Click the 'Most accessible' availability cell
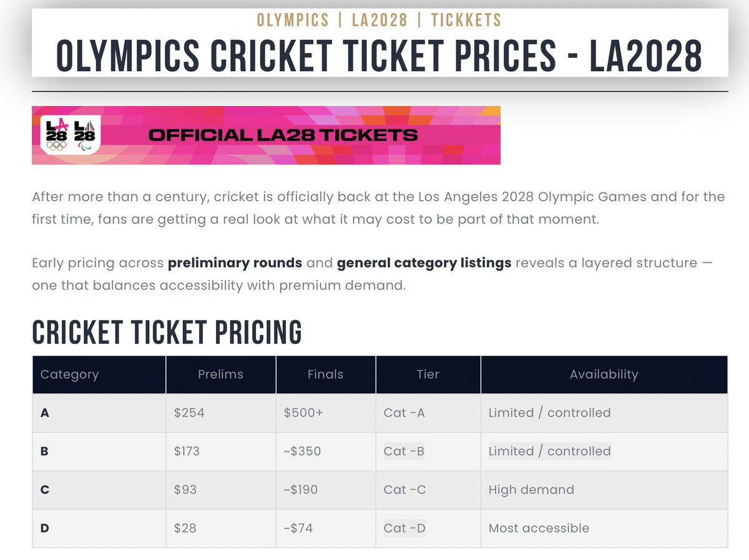This screenshot has height=560, width=749. click(539, 528)
